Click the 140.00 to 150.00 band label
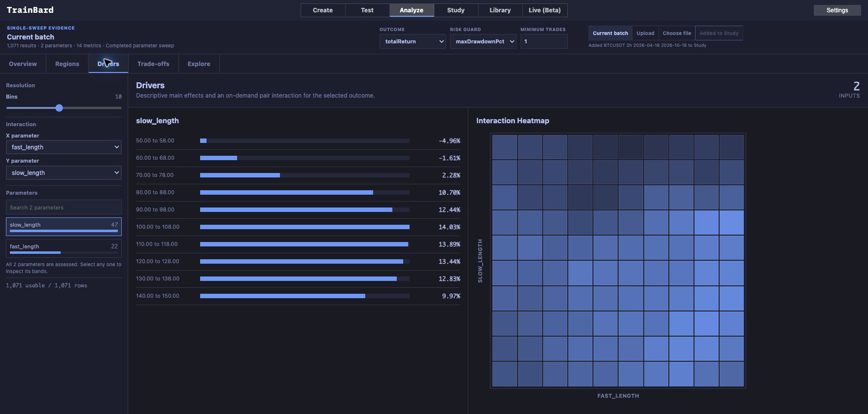The image size is (868, 414). pos(158,296)
